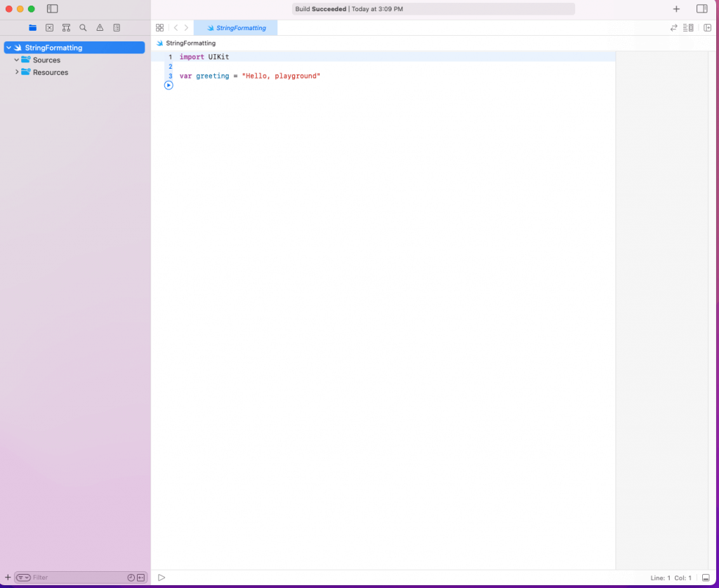The height and width of the screenshot is (588, 719).
Task: Open the Report navigator
Action: click(x=117, y=28)
